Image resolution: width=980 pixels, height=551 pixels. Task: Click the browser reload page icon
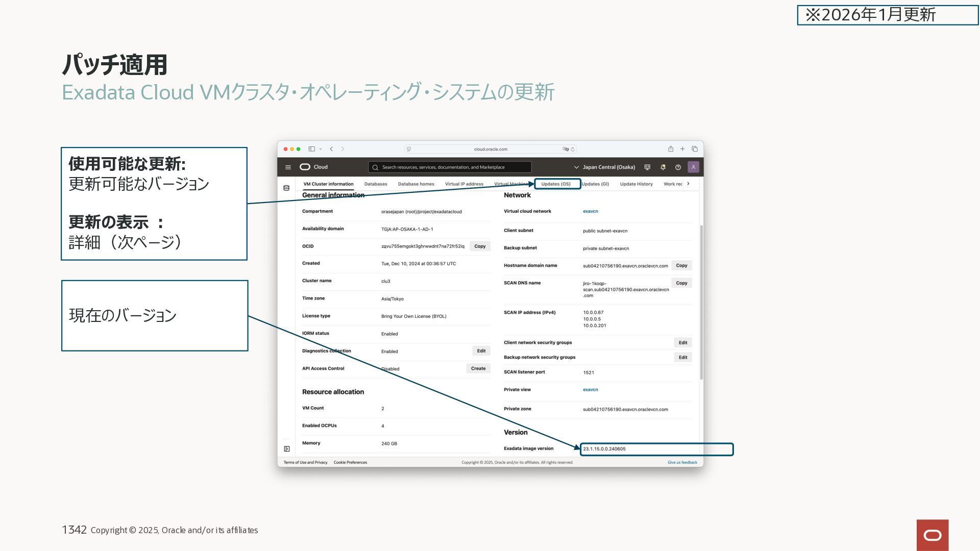pyautogui.click(x=573, y=149)
